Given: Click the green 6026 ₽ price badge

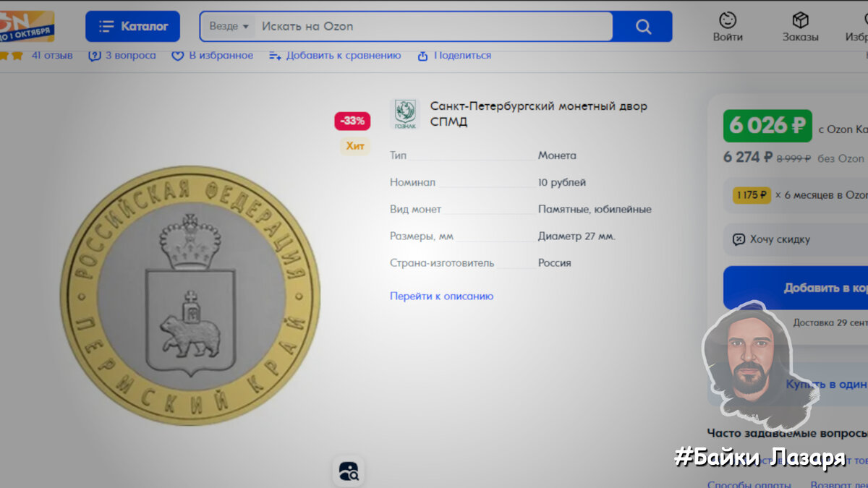Looking at the screenshot, I should click(x=767, y=125).
